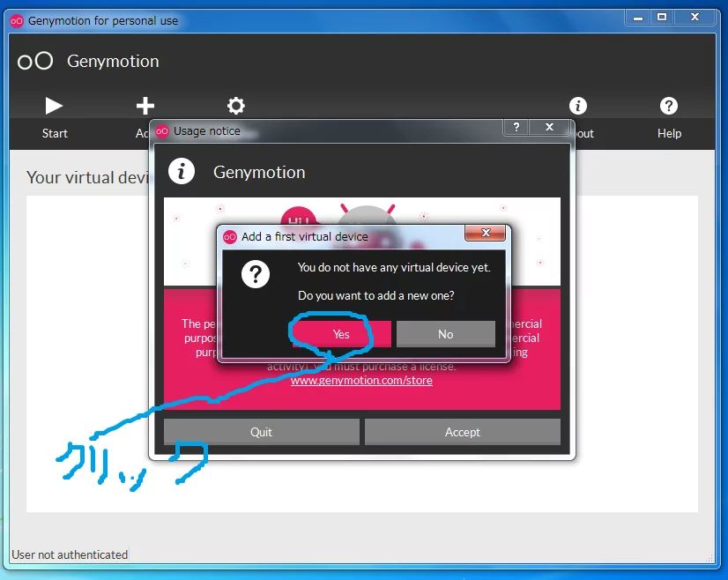
Task: Open Help via the question mark icon
Action: [x=669, y=106]
